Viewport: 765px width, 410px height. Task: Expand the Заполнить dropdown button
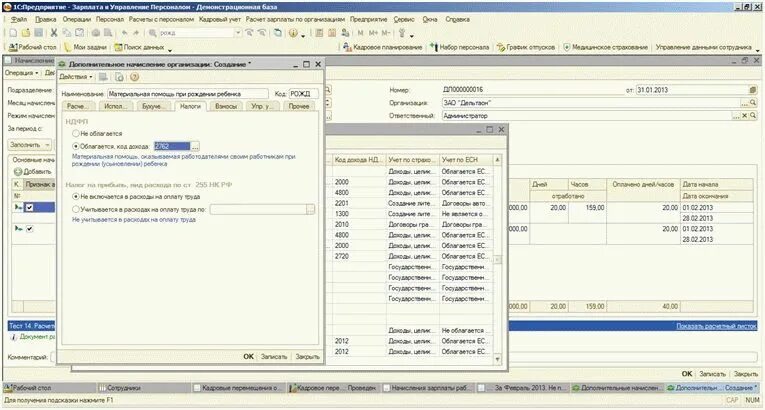click(47, 145)
